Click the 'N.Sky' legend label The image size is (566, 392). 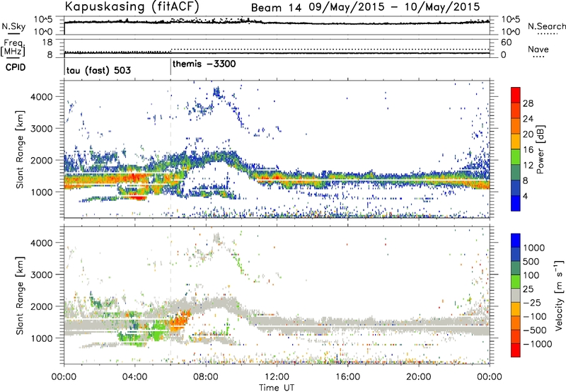click(13, 26)
